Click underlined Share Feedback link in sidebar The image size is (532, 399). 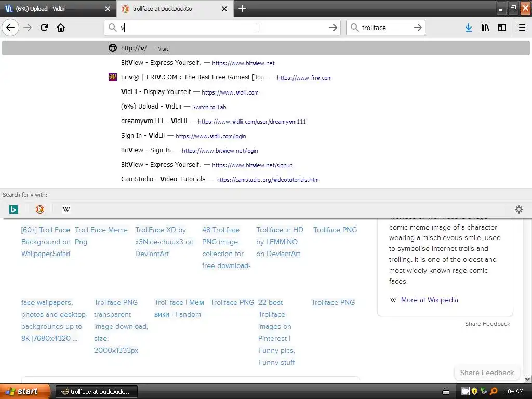487,324
